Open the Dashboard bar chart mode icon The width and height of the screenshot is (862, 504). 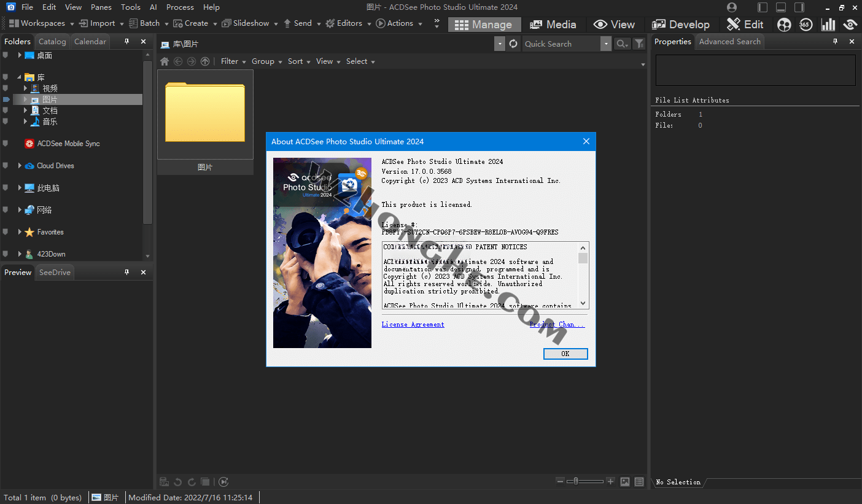pos(828,25)
